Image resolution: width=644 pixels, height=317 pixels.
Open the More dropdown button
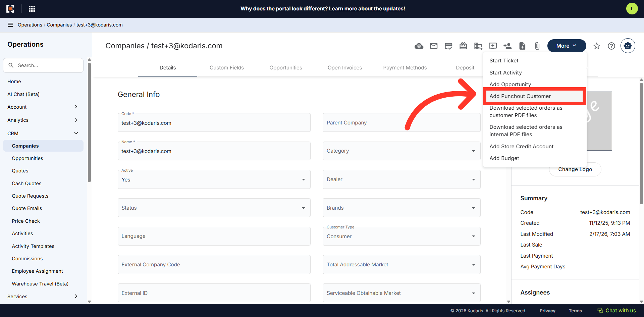coord(567,46)
